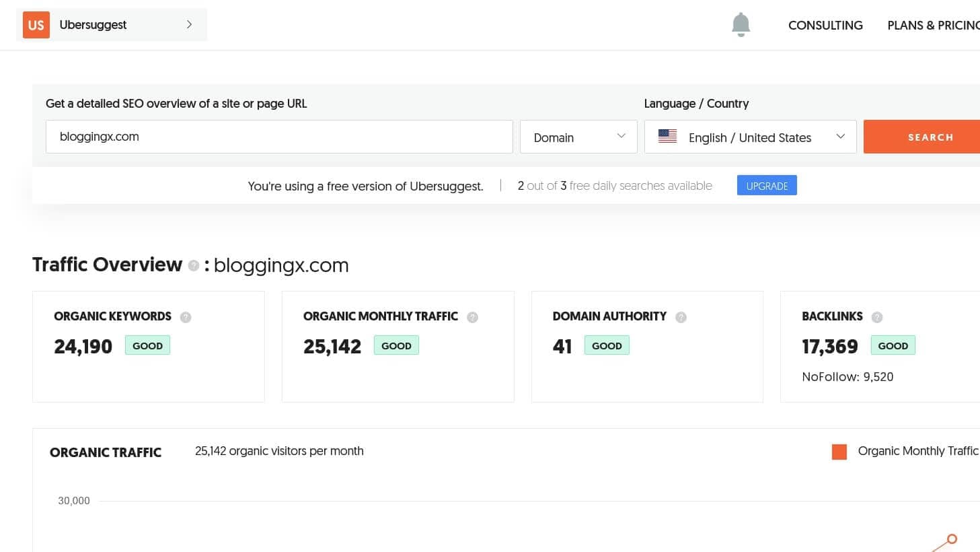Expand the Ubersuggest project chevron
The image size is (980, 552).
pos(189,25)
